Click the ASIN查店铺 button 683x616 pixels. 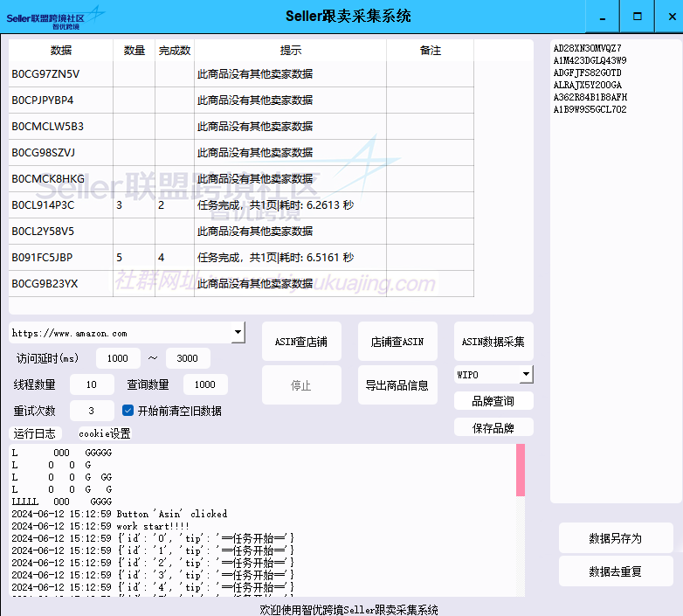click(x=301, y=342)
